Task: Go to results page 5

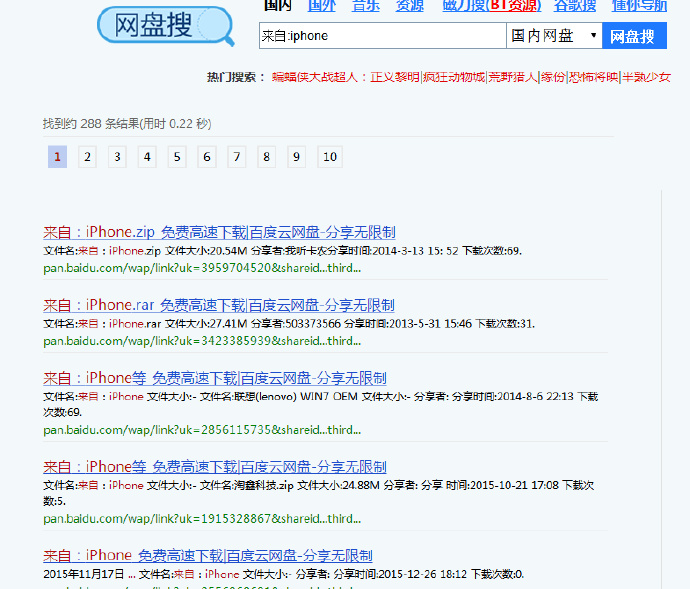Action: pyautogui.click(x=177, y=157)
